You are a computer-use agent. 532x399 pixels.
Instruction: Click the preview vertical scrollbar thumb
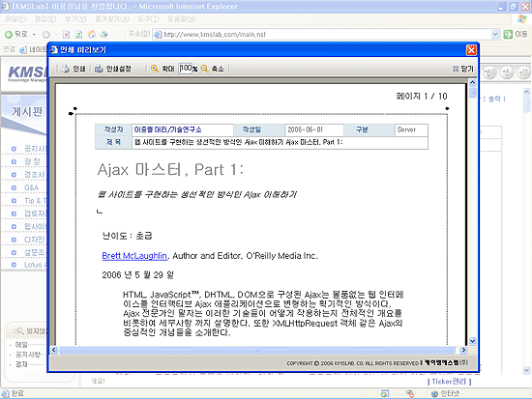coord(472,93)
